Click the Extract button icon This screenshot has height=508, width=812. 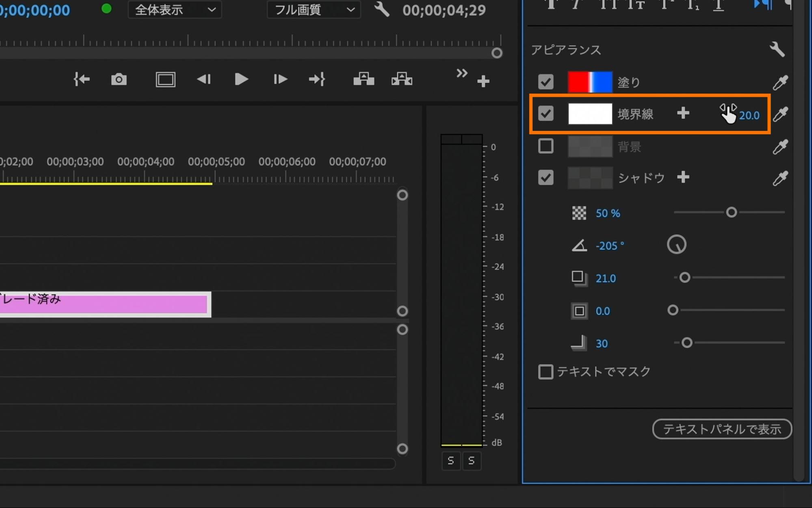tap(402, 79)
